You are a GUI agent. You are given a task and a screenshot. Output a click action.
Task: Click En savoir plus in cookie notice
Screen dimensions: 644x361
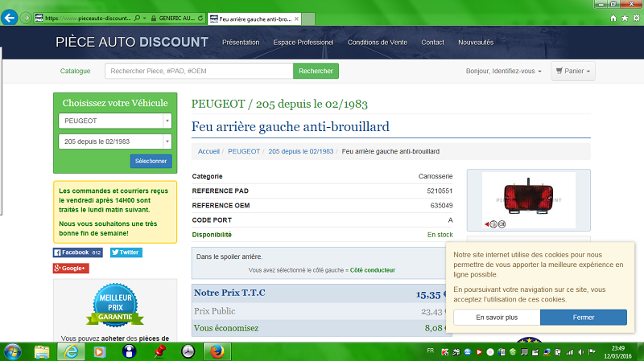pyautogui.click(x=497, y=318)
